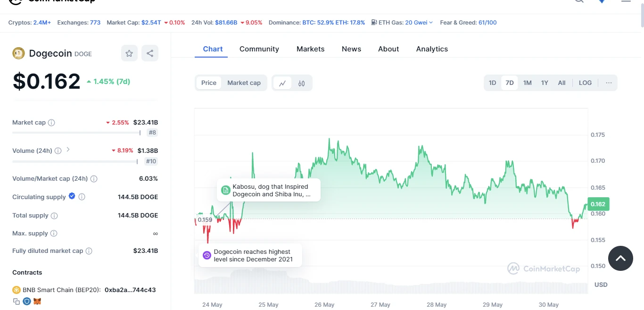The width and height of the screenshot is (644, 310).
Task: Set chart range to 1M
Action: pyautogui.click(x=528, y=83)
